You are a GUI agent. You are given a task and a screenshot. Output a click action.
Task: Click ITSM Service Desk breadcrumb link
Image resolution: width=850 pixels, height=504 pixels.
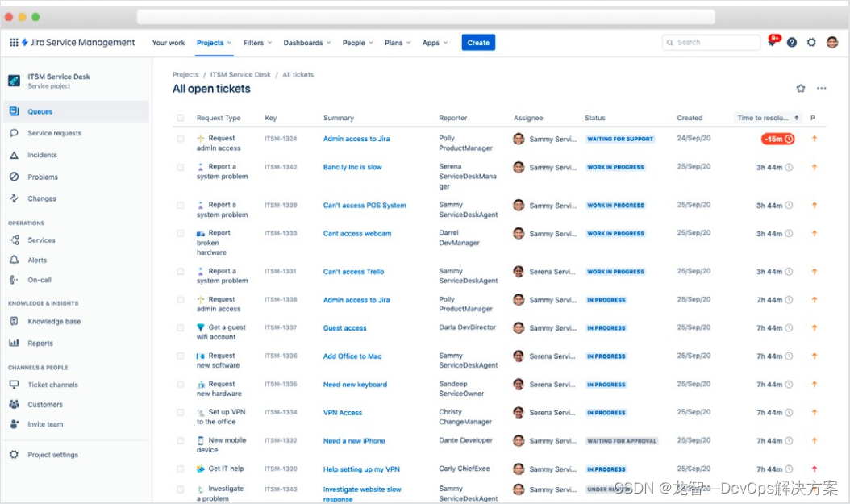click(x=240, y=75)
